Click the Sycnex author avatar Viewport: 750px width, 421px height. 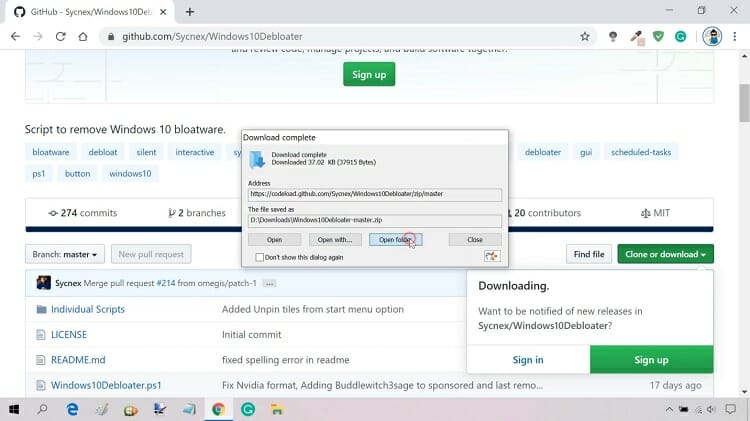(x=44, y=283)
